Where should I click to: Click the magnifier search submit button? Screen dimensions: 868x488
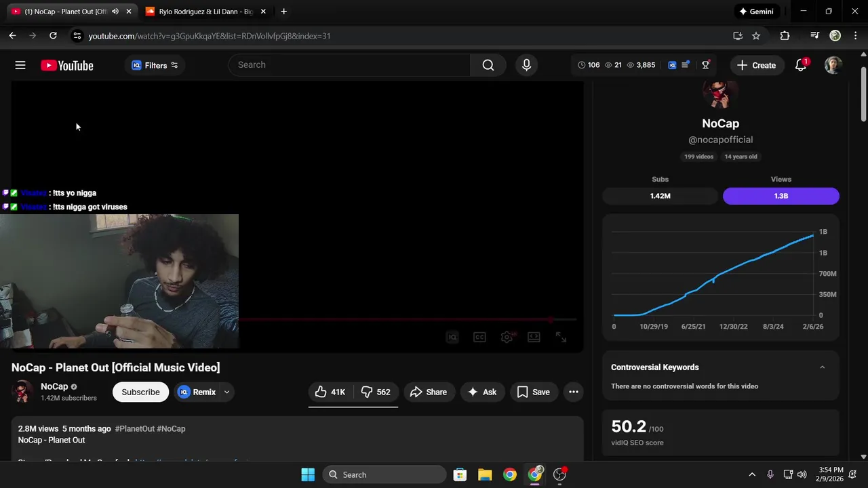[x=488, y=65]
